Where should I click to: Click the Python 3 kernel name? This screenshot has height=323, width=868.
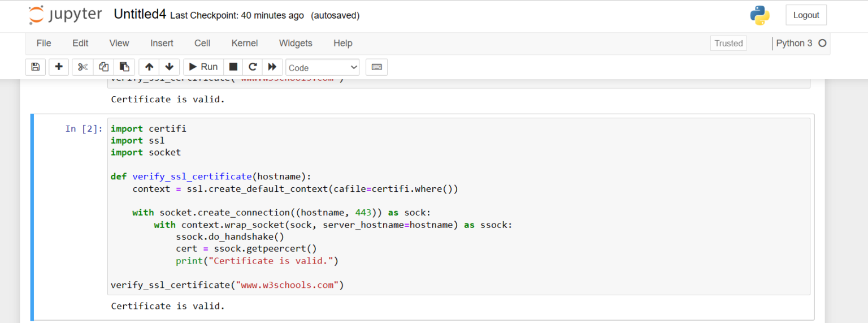point(794,43)
